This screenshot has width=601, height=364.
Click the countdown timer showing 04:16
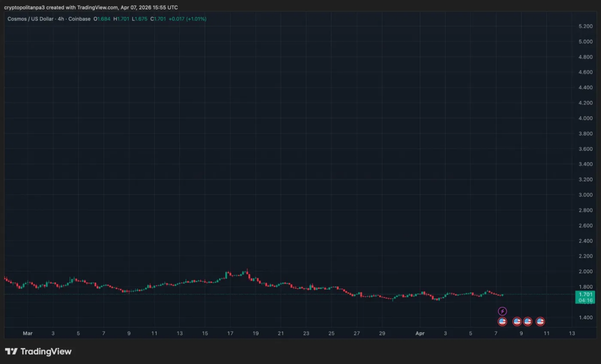click(585, 301)
